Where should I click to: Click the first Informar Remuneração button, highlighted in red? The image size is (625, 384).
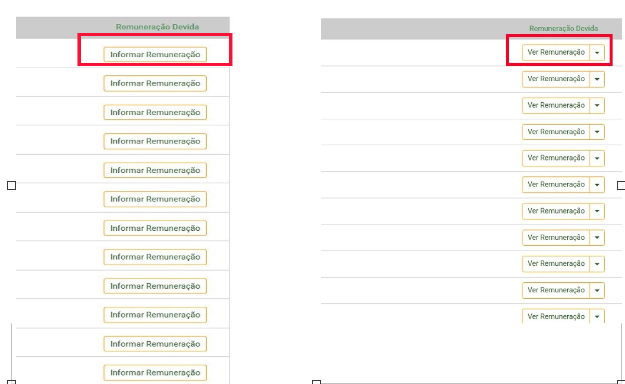(x=155, y=54)
